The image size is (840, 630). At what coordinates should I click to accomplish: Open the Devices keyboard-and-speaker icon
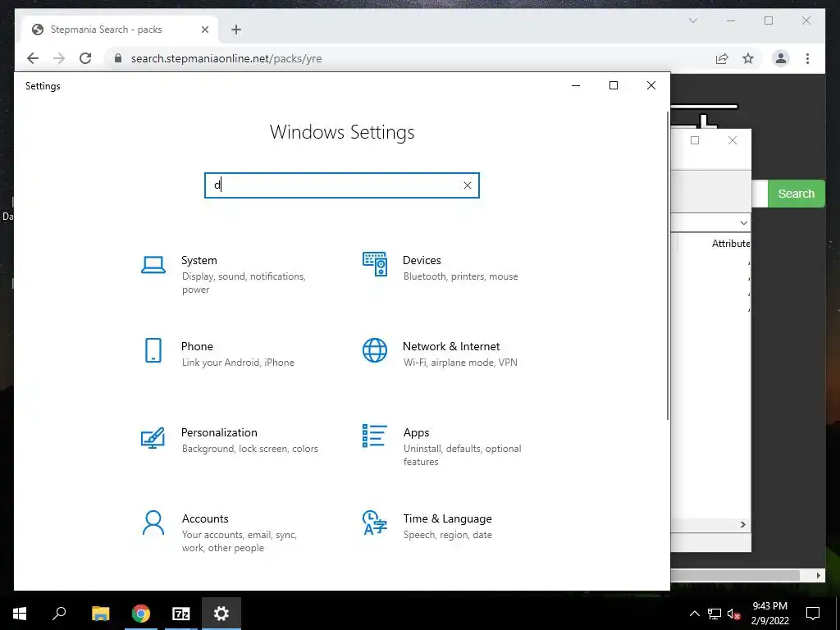coord(375,264)
